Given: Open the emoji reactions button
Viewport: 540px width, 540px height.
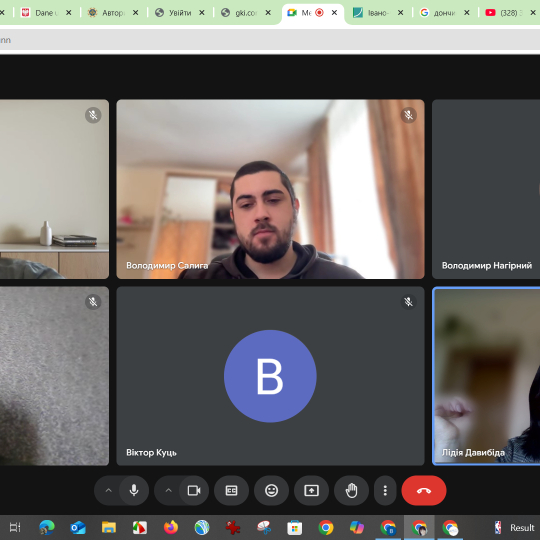Looking at the screenshot, I should 271,490.
